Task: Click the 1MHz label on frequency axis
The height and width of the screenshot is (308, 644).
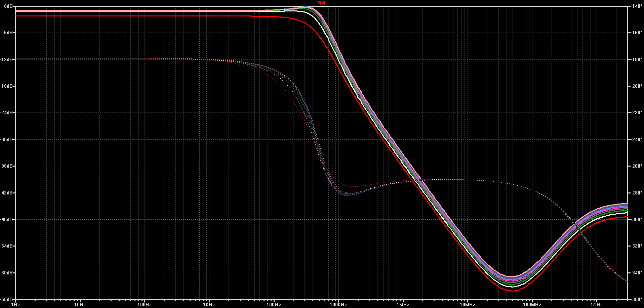Action: 403,305
